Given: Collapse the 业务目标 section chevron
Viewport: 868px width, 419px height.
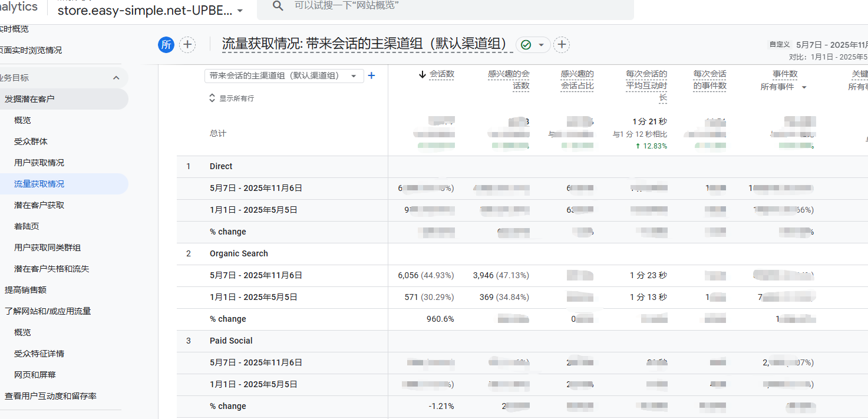Looking at the screenshot, I should (116, 78).
